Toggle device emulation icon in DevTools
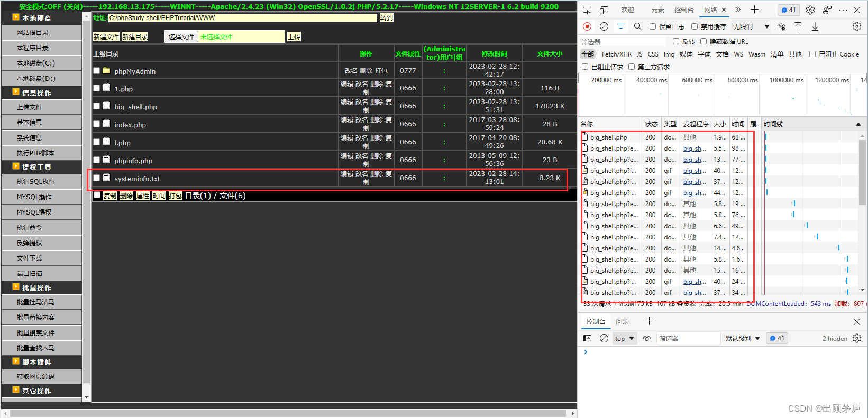Screen dimensions: 868x418 tap(604, 10)
